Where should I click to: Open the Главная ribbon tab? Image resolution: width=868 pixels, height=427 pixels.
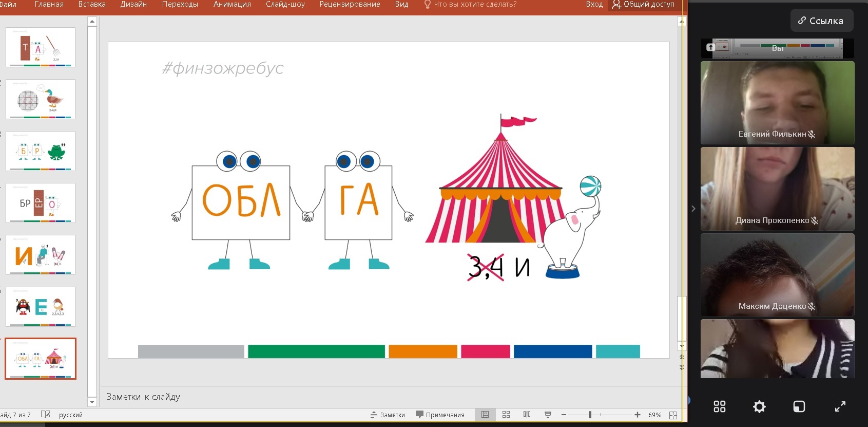point(49,4)
